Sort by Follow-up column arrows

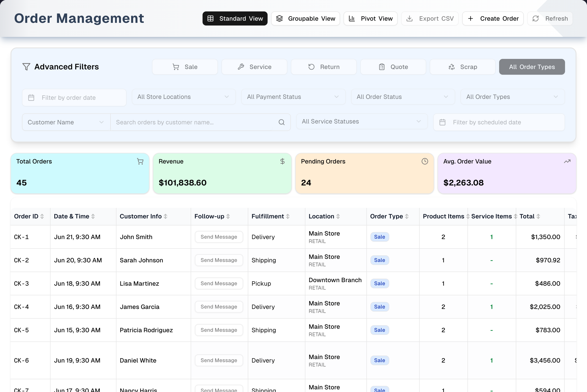(x=228, y=216)
